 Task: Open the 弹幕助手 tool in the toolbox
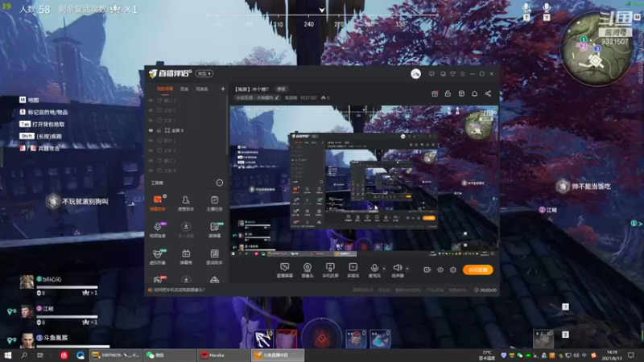(x=157, y=203)
